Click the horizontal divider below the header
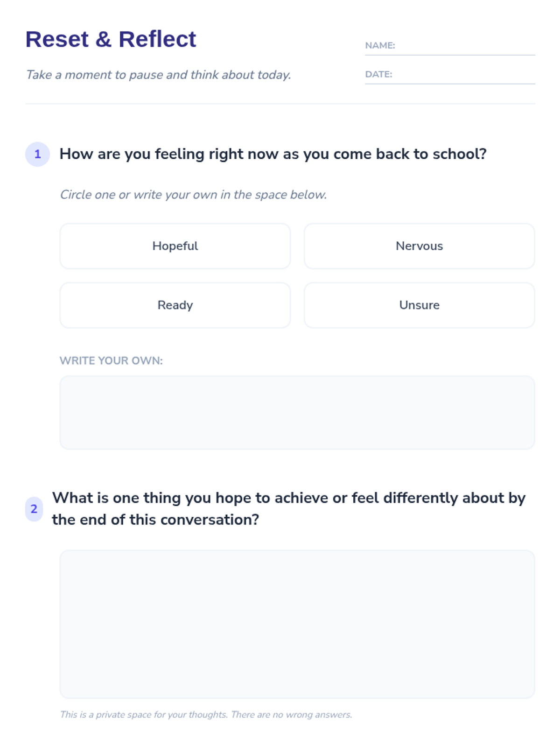Viewport: 560px width, 747px height. point(280,104)
